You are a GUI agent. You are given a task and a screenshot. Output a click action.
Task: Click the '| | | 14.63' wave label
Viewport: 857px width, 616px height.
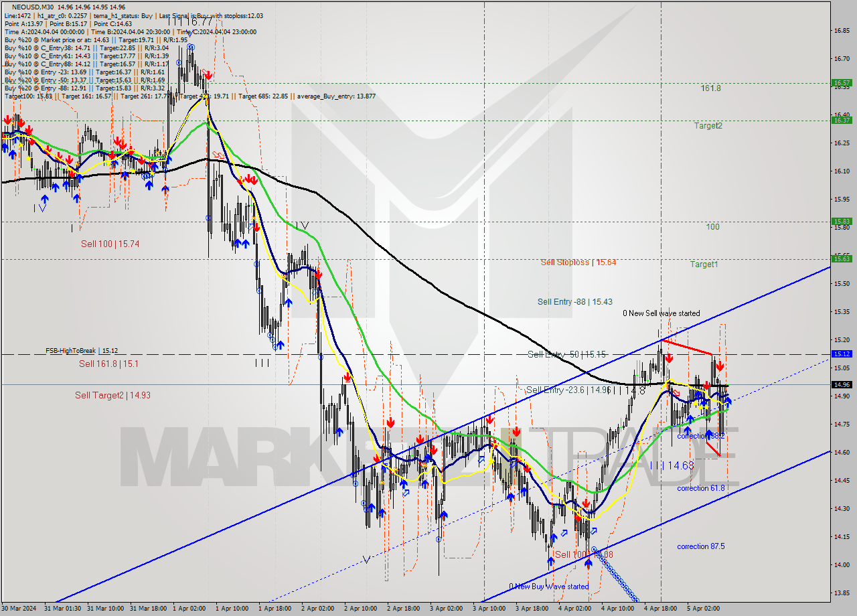pos(672,465)
